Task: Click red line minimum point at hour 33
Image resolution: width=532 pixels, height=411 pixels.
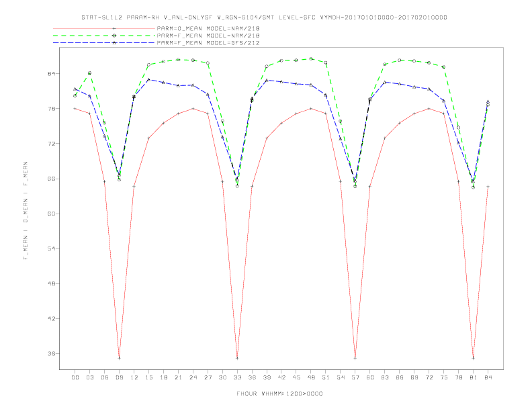Action: tap(237, 358)
